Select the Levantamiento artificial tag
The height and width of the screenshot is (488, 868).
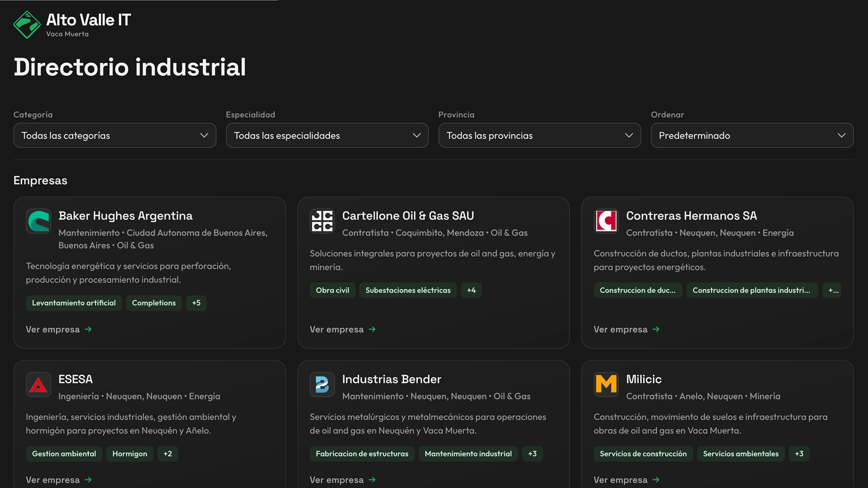[x=74, y=303]
